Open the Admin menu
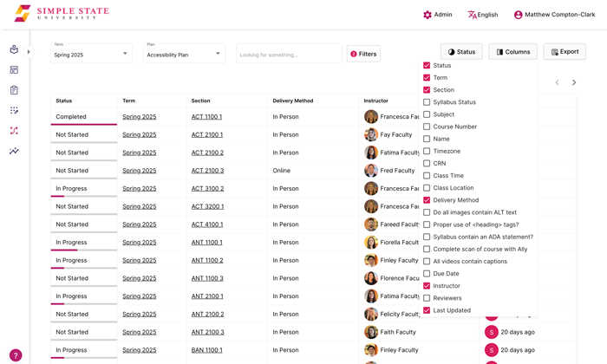This screenshot has width=607, height=364. 437,15
